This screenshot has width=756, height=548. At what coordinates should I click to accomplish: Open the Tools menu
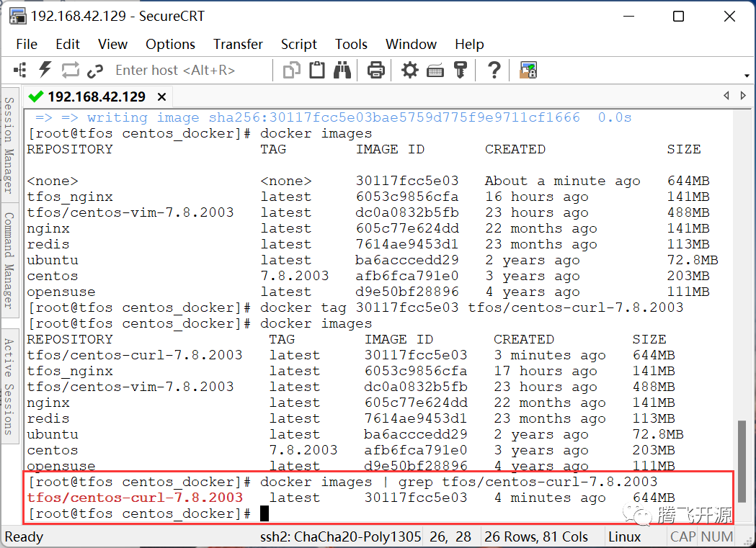pyautogui.click(x=351, y=45)
